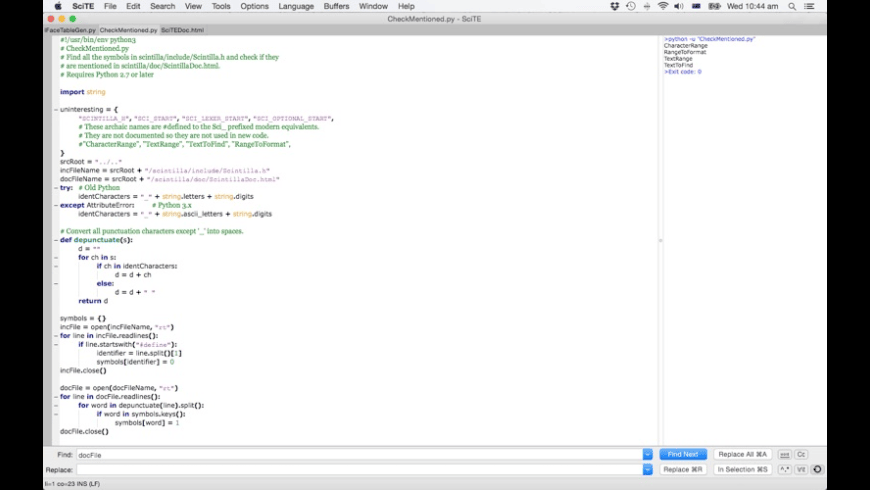The width and height of the screenshot is (870, 490).
Task: Open the Options menu
Action: click(x=254, y=6)
